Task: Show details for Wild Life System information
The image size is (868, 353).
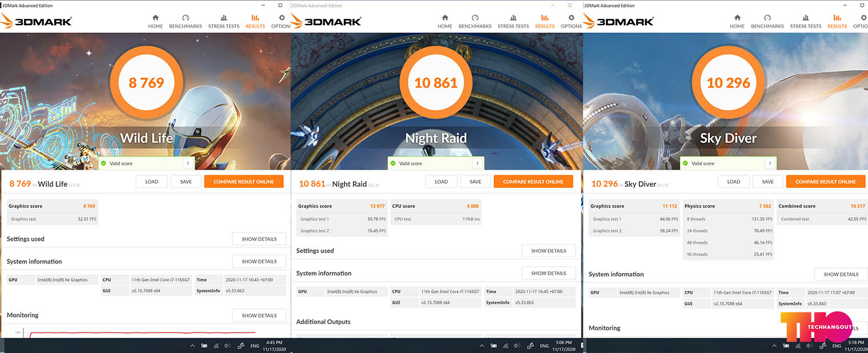Action: point(259,262)
